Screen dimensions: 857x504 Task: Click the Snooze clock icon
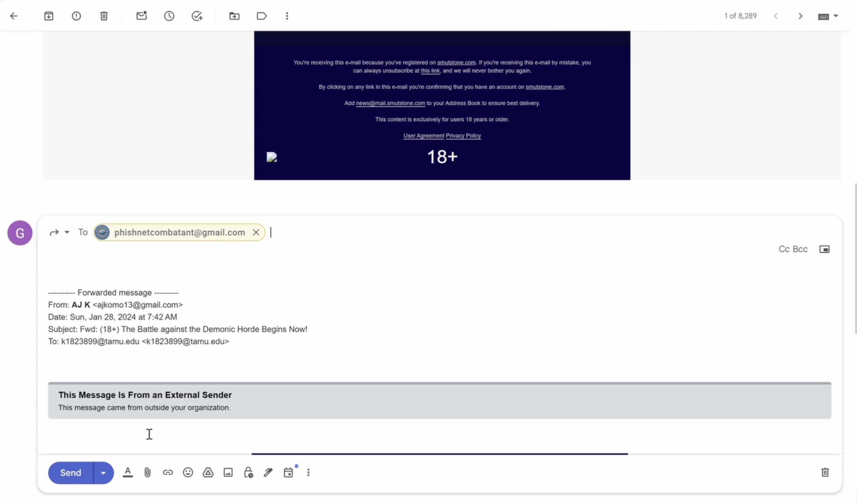(169, 16)
